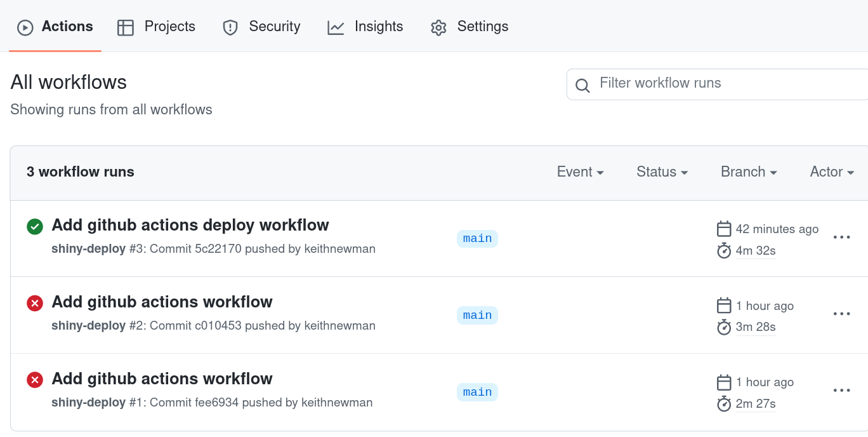Image resolution: width=868 pixels, height=437 pixels.
Task: Open more options menu for run #3
Action: pyautogui.click(x=841, y=237)
